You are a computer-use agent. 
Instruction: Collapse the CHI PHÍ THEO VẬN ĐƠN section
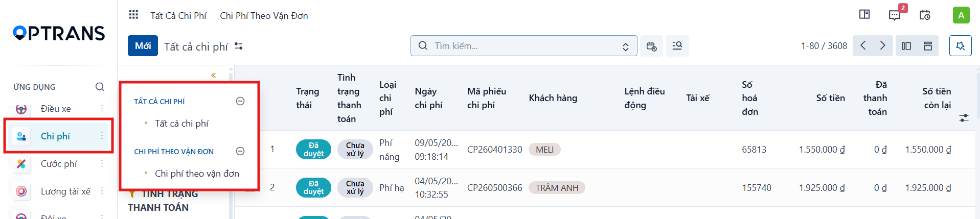(x=240, y=151)
